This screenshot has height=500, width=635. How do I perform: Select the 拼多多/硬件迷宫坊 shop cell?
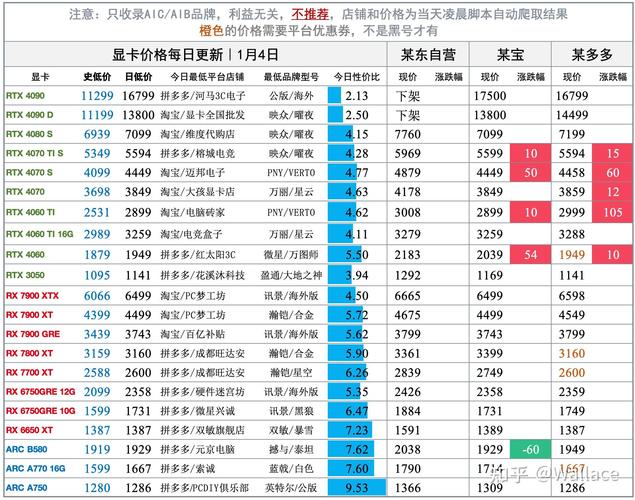203,391
